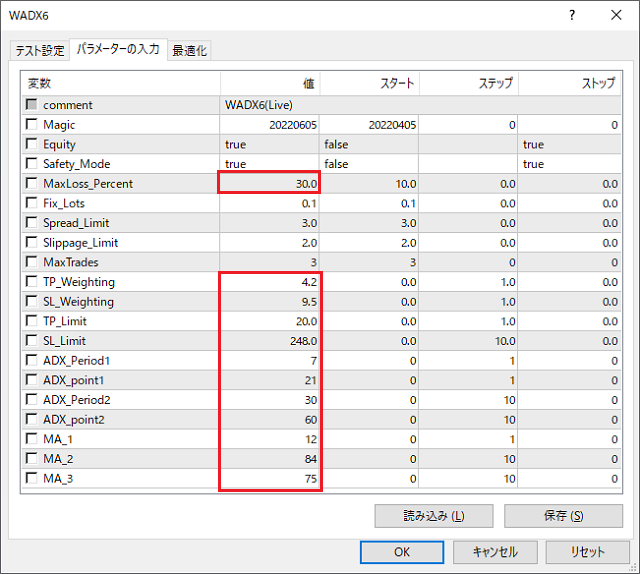Check the MA_1 checkbox
The image size is (640, 574).
pos(31,439)
